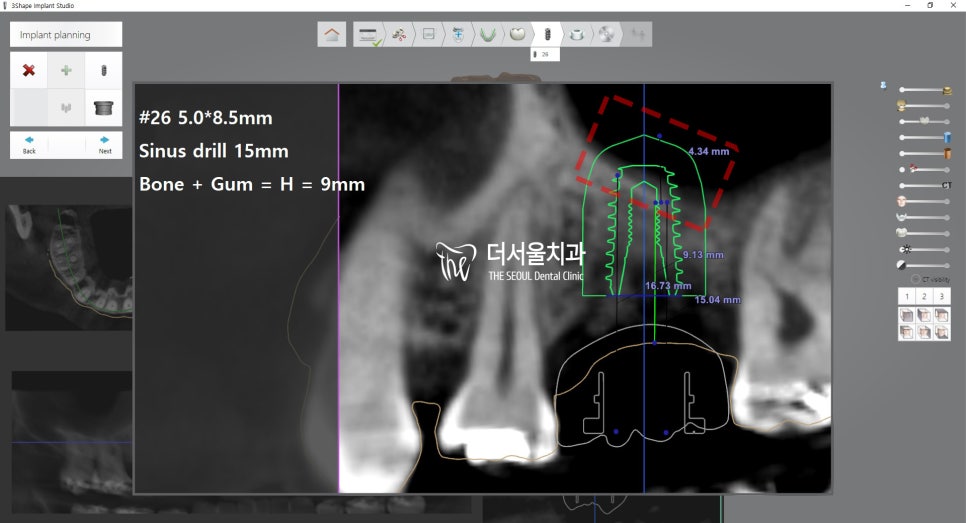Select the implant screw icon in planning panel
The height and width of the screenshot is (523, 966).
[103, 71]
